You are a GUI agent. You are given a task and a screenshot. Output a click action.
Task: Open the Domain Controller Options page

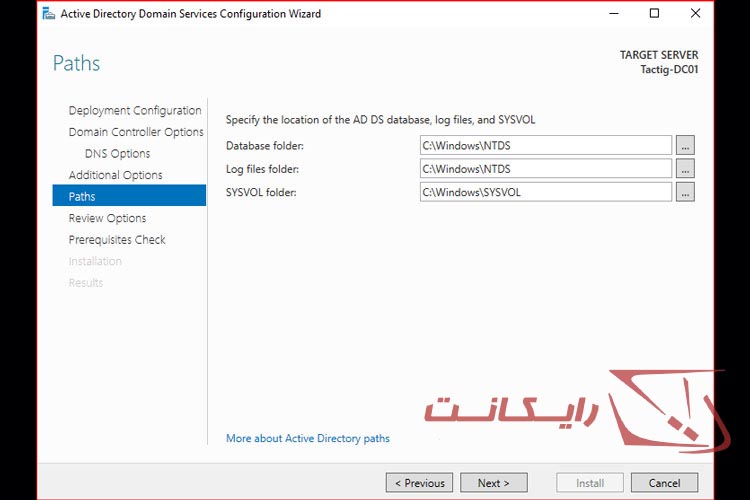pyautogui.click(x=136, y=132)
